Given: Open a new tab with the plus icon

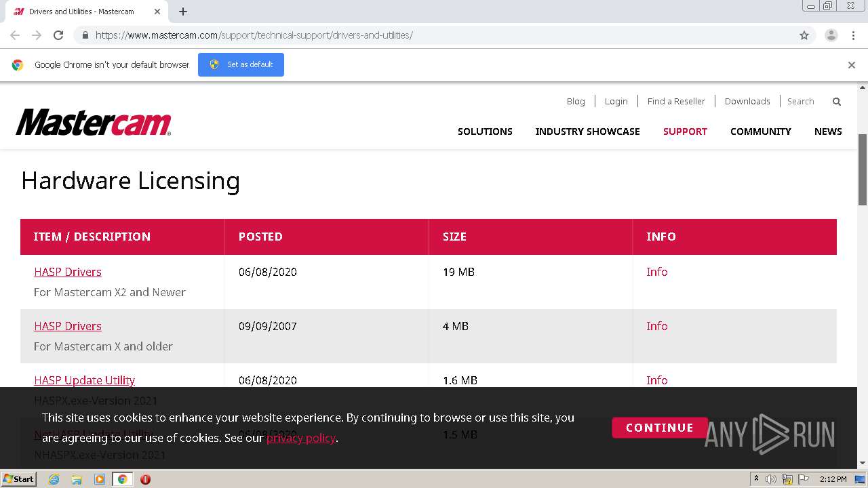Looking at the screenshot, I should [183, 12].
